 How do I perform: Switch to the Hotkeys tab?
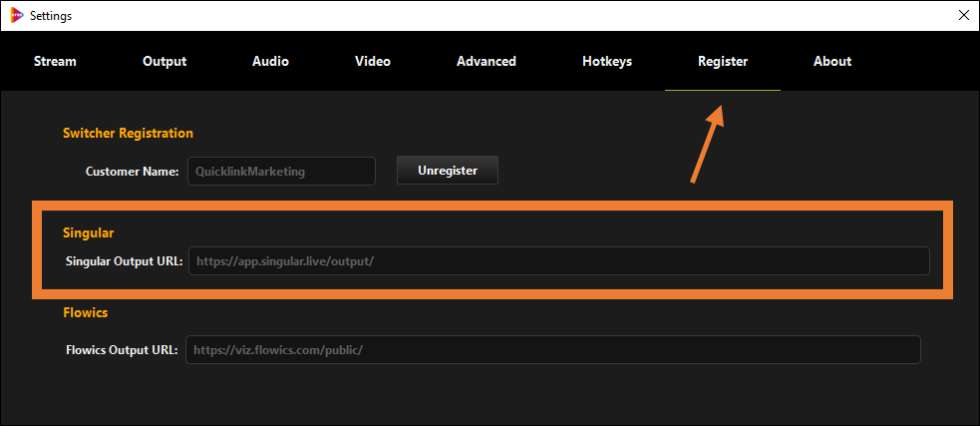(x=607, y=61)
